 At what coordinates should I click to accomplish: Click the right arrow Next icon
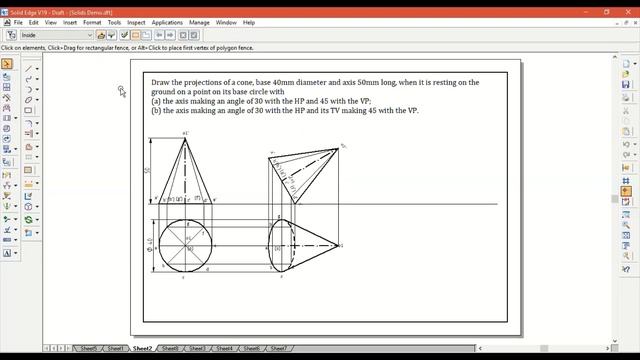pos(170,35)
